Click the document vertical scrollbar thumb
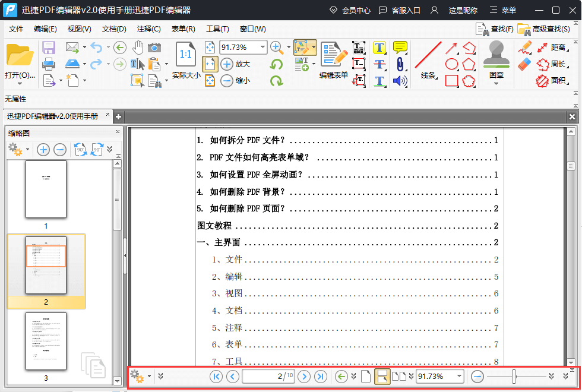Viewport: 582px width, 392px height. [x=571, y=166]
